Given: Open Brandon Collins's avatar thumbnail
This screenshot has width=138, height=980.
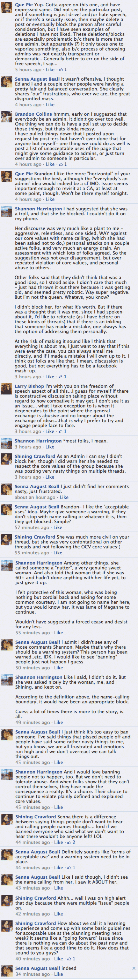Looking at the screenshot, I should pyautogui.click(x=7, y=117).
